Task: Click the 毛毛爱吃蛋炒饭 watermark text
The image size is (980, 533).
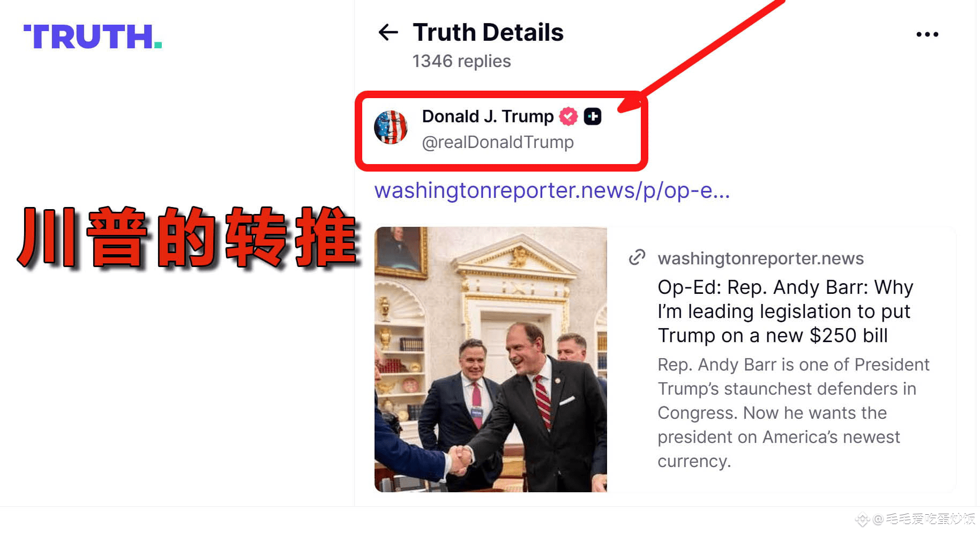Action: coord(930,519)
